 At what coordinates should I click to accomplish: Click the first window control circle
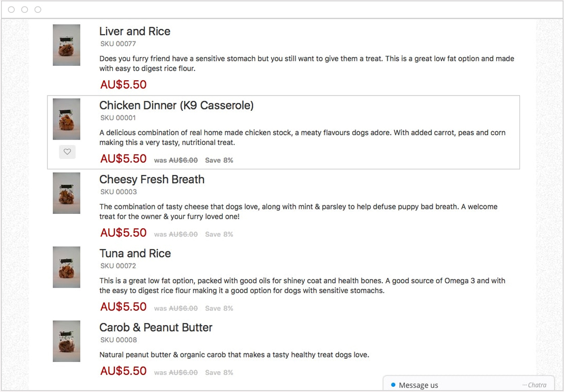[x=11, y=9]
